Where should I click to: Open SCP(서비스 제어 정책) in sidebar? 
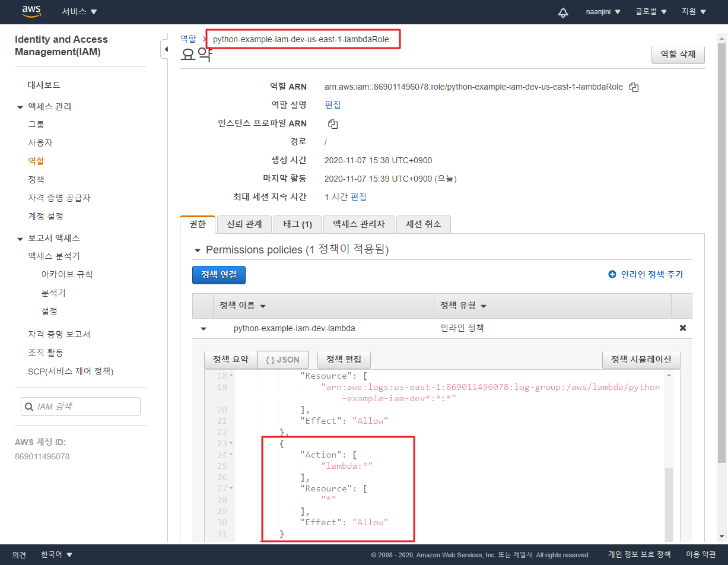pyautogui.click(x=71, y=372)
